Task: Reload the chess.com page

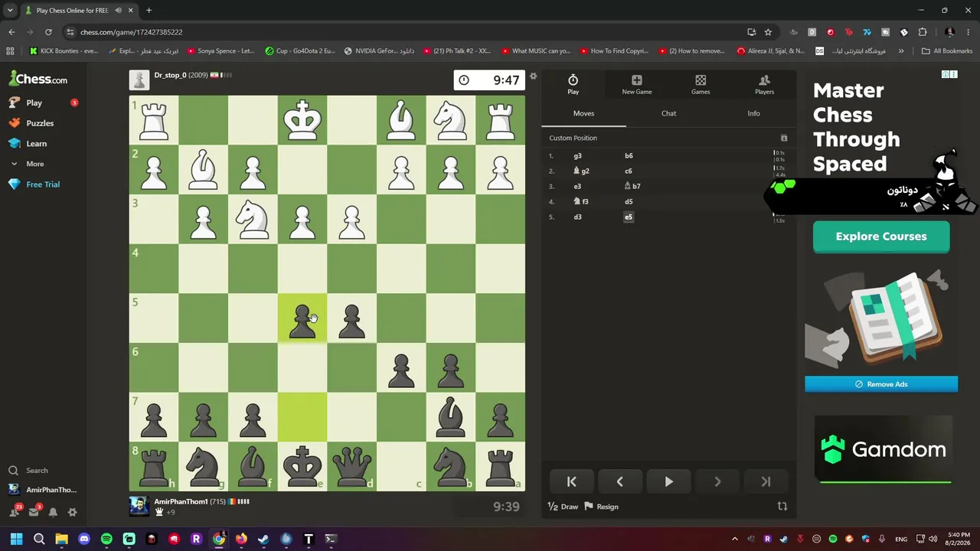Action: point(48,32)
